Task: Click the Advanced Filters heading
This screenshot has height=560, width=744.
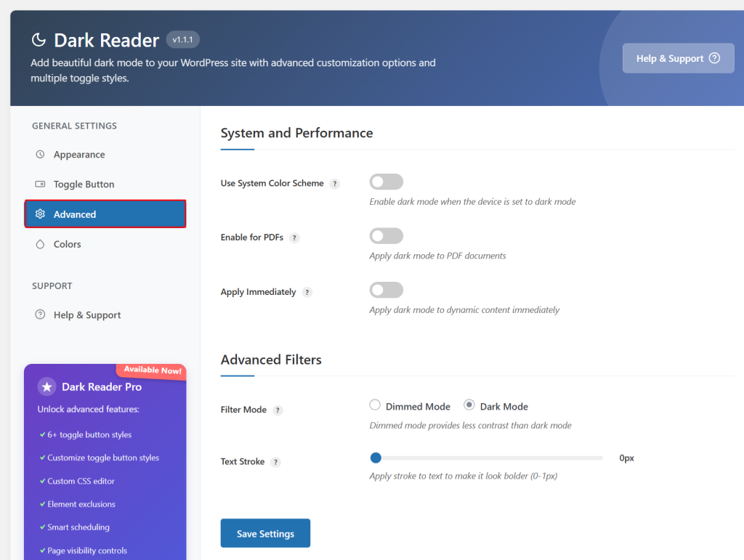Action: [271, 360]
